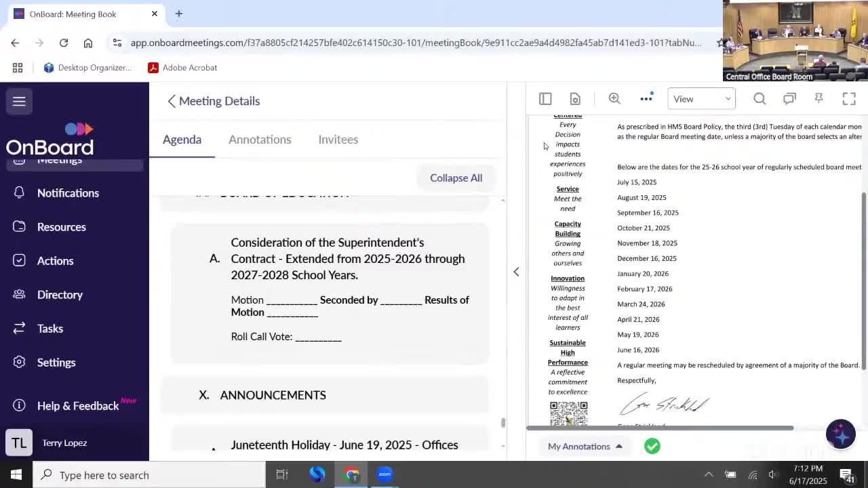Show hidden system tray icons
Image resolution: width=868 pixels, height=488 pixels.
coord(709,475)
